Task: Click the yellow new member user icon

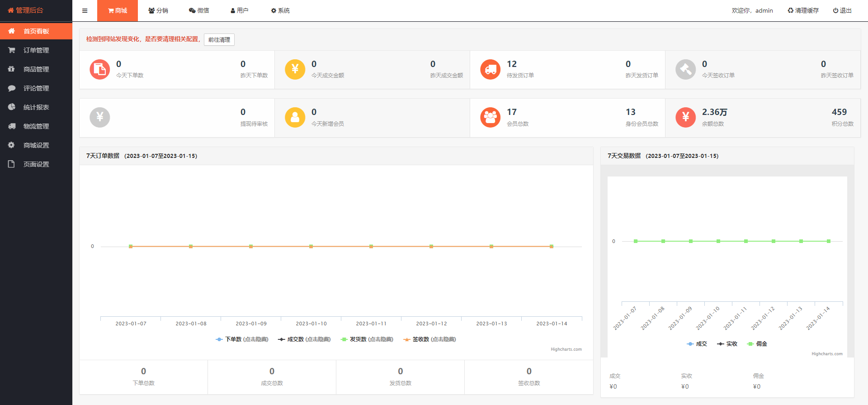Action: tap(295, 117)
